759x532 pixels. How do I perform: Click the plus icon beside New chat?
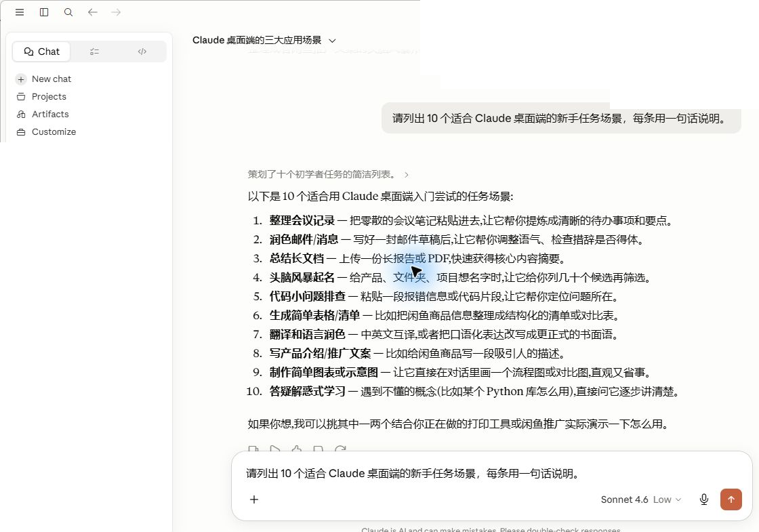click(21, 79)
